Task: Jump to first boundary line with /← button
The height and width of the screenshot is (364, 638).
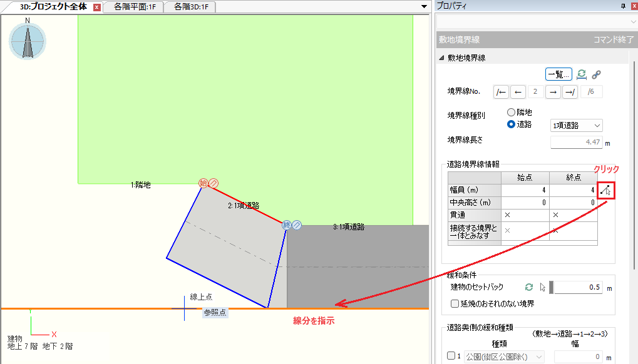Action: tap(501, 92)
